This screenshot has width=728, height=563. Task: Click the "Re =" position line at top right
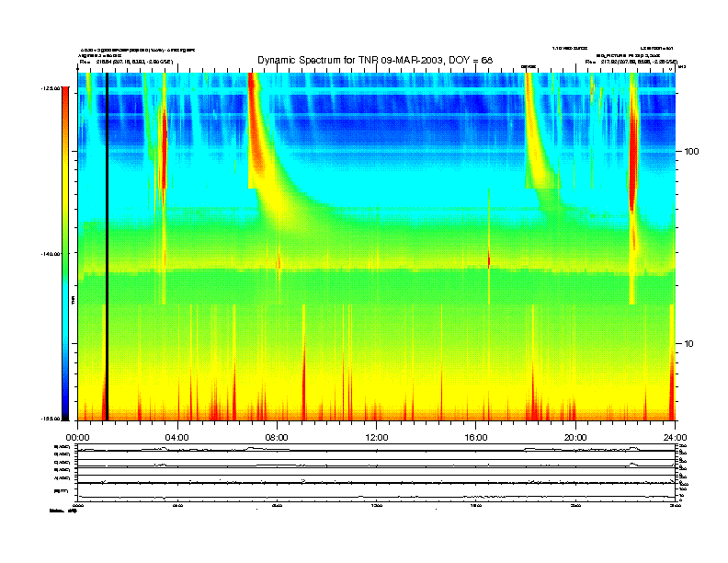[631, 62]
